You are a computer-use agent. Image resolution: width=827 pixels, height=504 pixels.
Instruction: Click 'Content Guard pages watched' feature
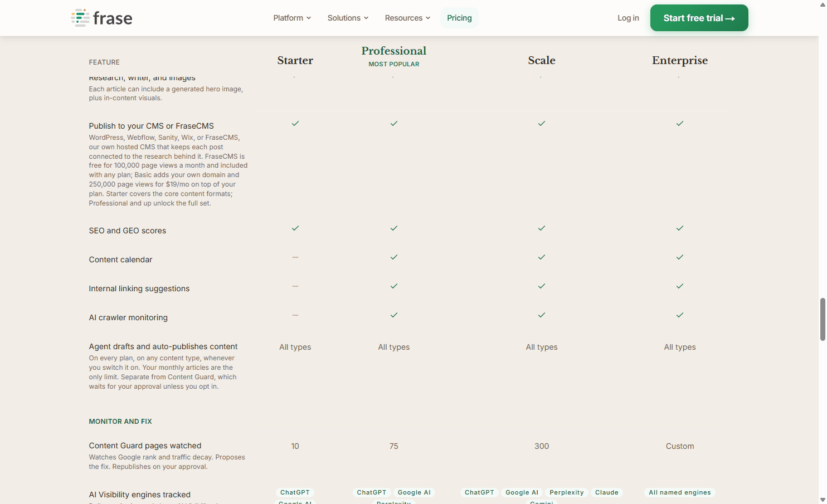[145, 446]
